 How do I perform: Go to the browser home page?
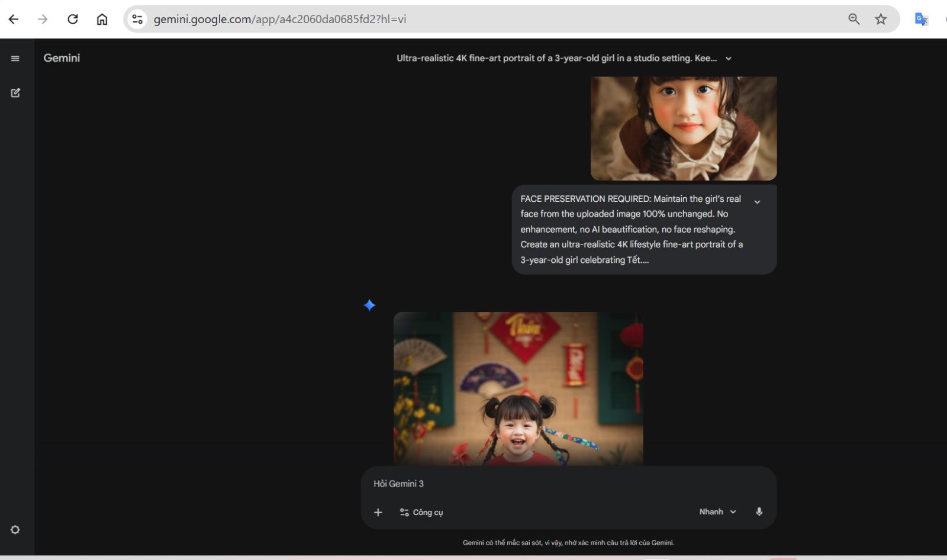coord(102,19)
